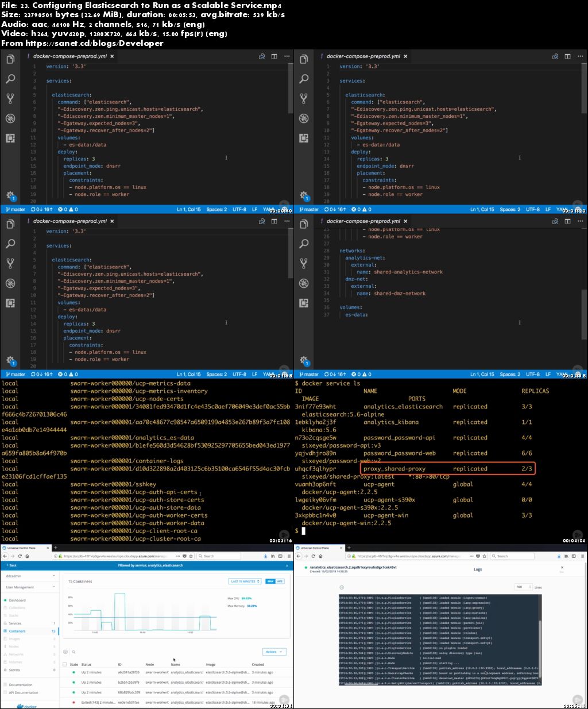Click the Lines count stepper showing 100
The height and width of the screenshot is (709, 588).
coord(524,587)
